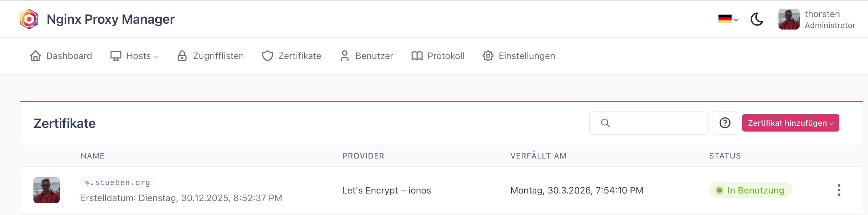This screenshot has height=215, width=868.
Task: Open the three-dot menu for *.stueben.org
Action: 839,190
